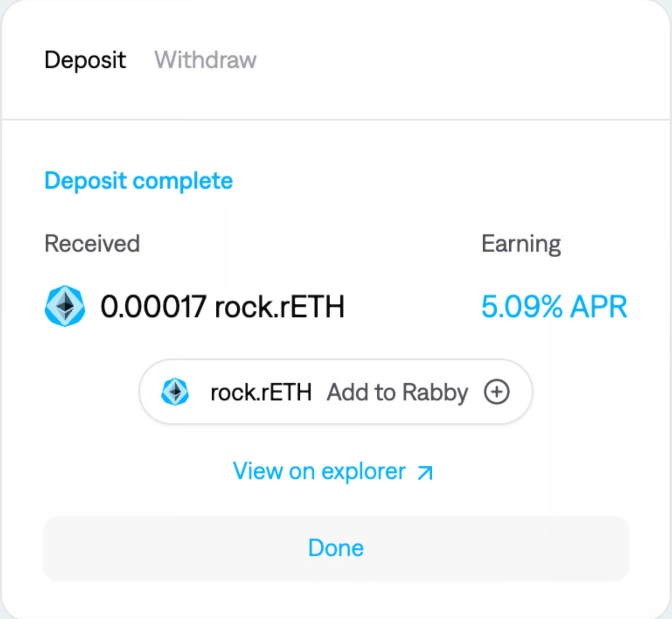
Task: Click the rock.rETH name beside the amount
Action: [x=280, y=307]
